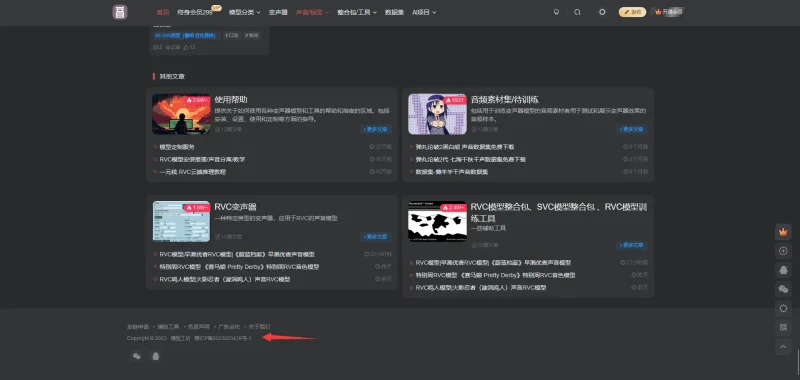Image resolution: width=800 pixels, height=380 pixels.
Task: Open article 模型定制服务
Action: tap(177, 147)
